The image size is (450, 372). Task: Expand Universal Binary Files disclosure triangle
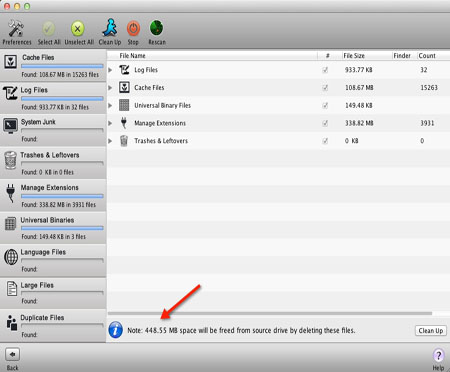(x=110, y=105)
